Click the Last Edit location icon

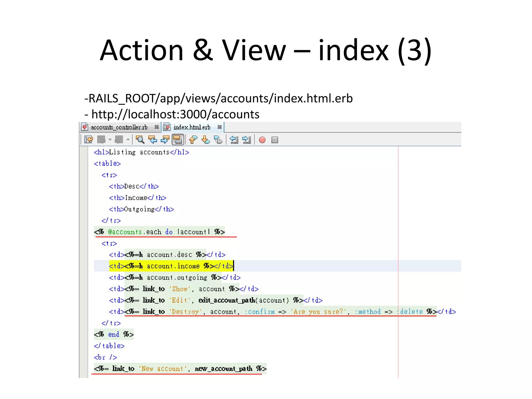click(89, 140)
